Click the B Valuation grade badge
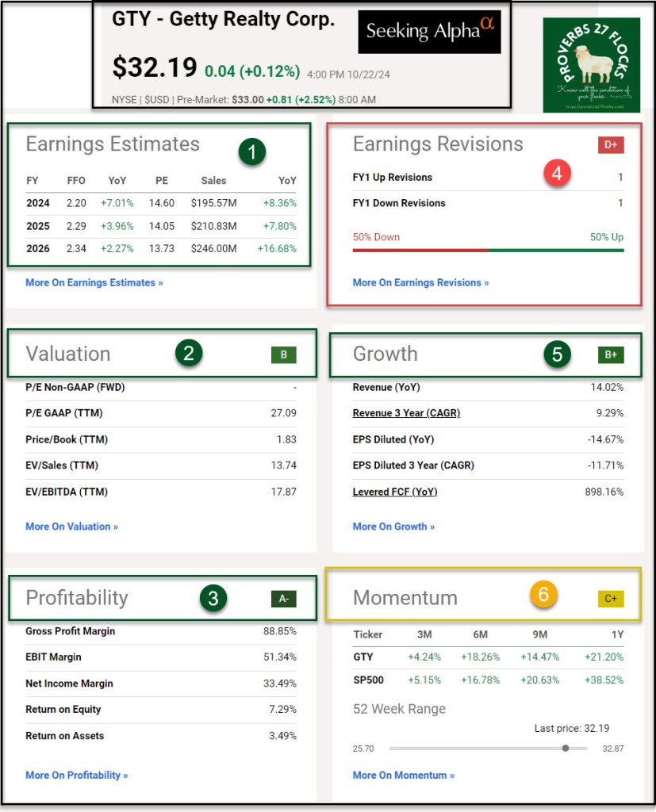The width and height of the screenshot is (656, 812). pos(283,354)
